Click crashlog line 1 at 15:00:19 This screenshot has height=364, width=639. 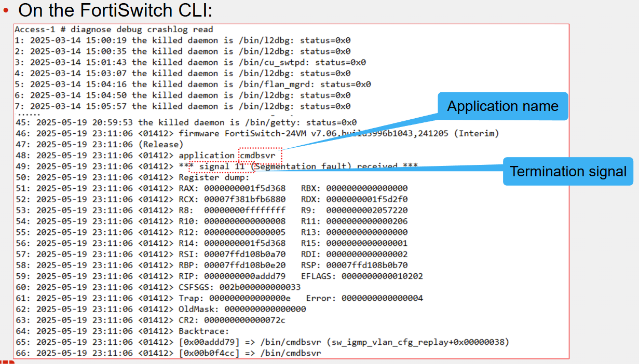pos(182,40)
